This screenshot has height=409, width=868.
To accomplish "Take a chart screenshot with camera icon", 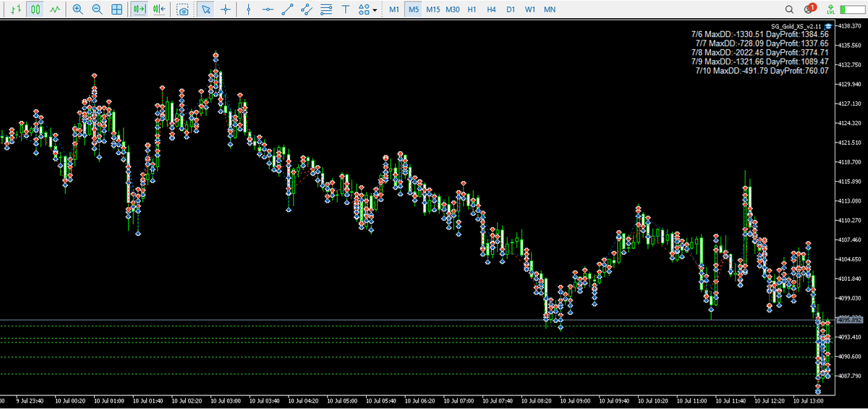I will click(x=184, y=9).
